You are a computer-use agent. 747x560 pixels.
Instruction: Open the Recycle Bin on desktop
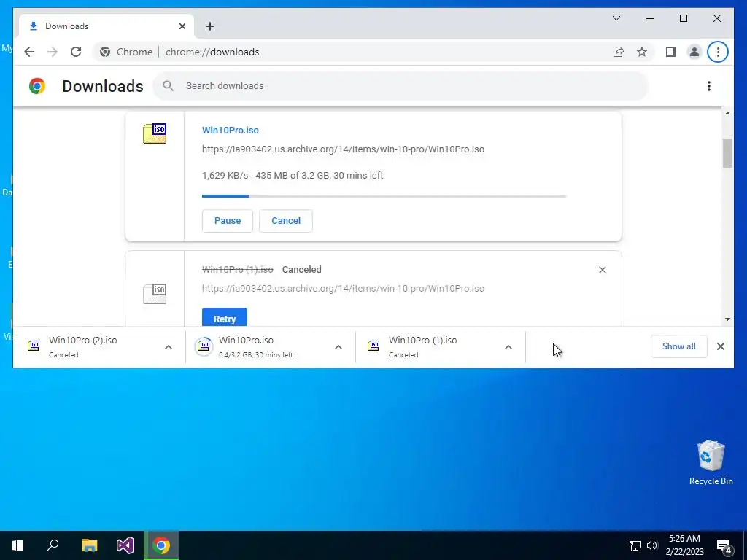click(711, 462)
